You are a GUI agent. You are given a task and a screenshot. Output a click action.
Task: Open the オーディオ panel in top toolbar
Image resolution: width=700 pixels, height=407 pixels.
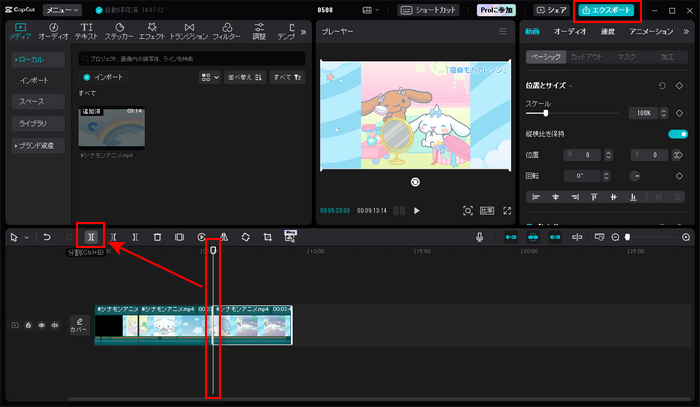(53, 32)
